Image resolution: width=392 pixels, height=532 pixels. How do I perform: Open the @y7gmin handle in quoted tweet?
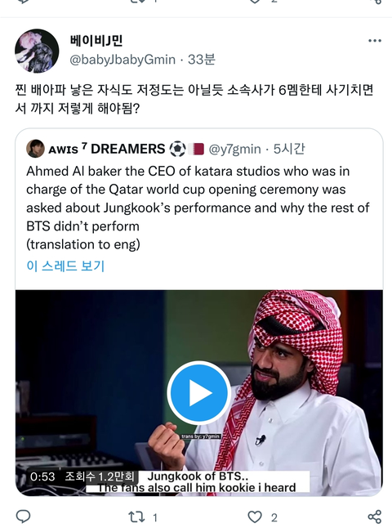(234, 149)
